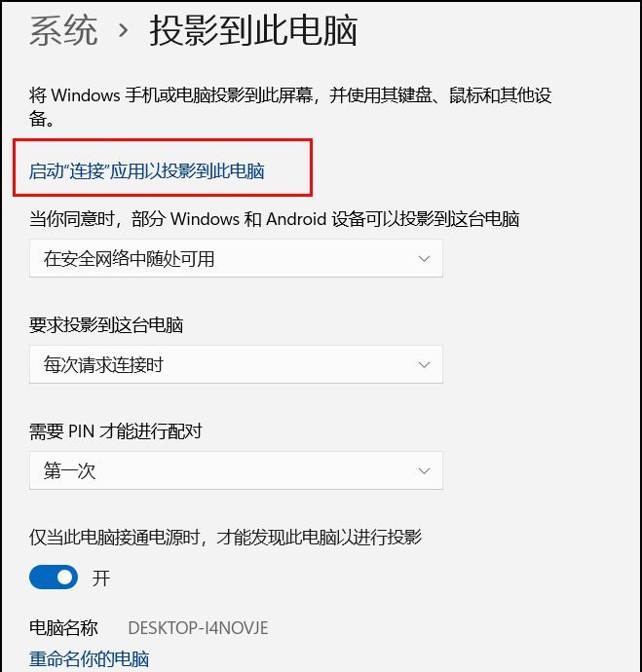Viewport: 642px width, 672px height.
Task: Click the chevron arrow of the 每次请求连接时 box
Action: [x=424, y=365]
